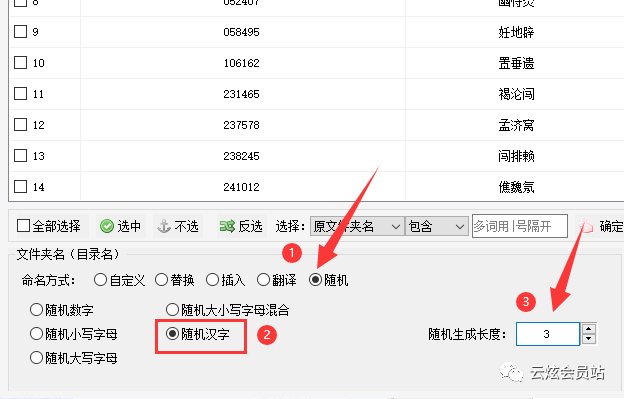Select the 随机 naming radio button
624x399 pixels.
click(315, 280)
